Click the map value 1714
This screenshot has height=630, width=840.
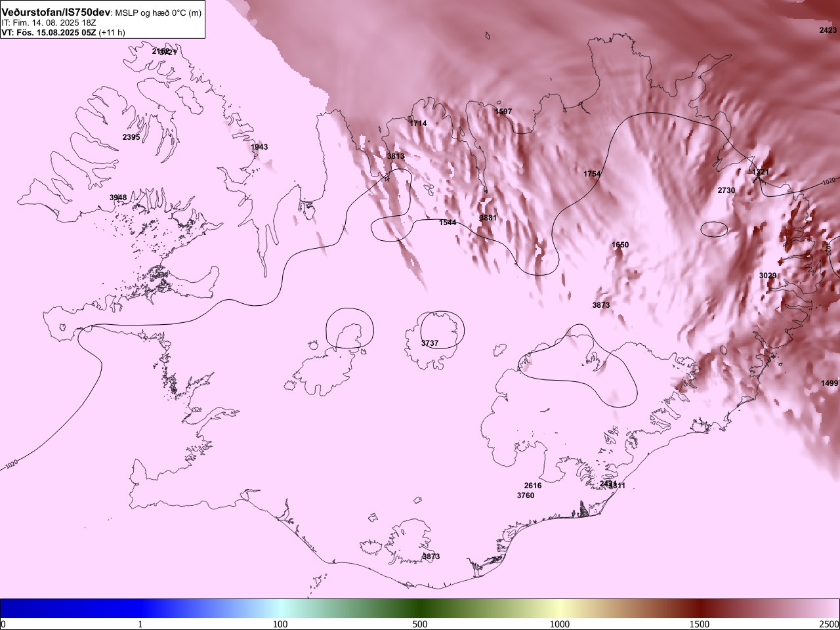(418, 123)
